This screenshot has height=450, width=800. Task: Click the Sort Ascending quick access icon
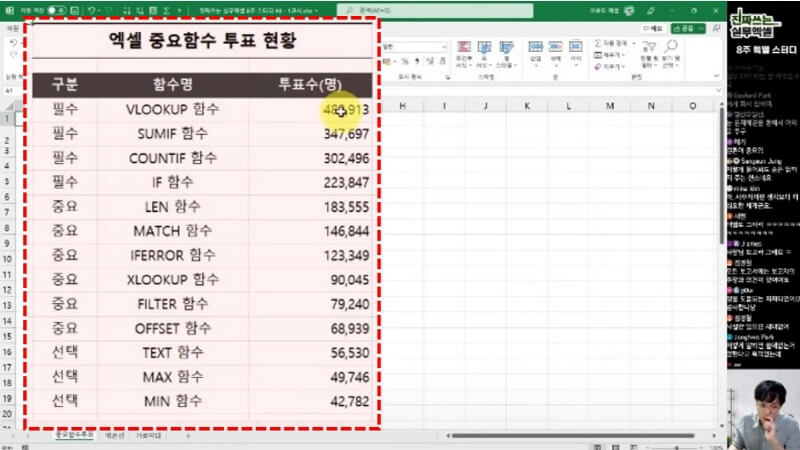[127, 10]
